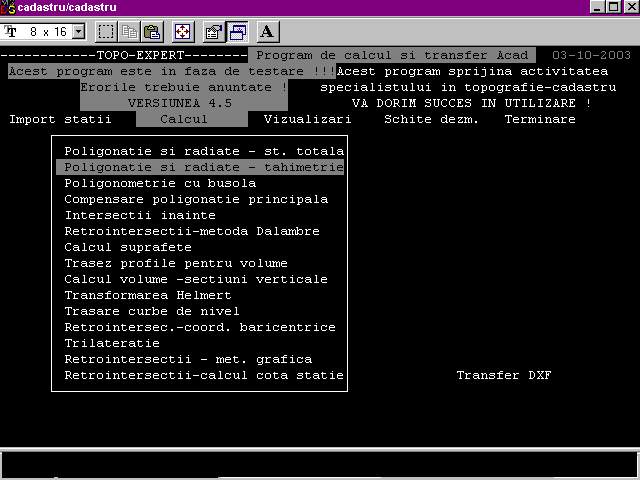Image resolution: width=640 pixels, height=480 pixels.
Task: Maximize the cadastru window
Action: 611,8
